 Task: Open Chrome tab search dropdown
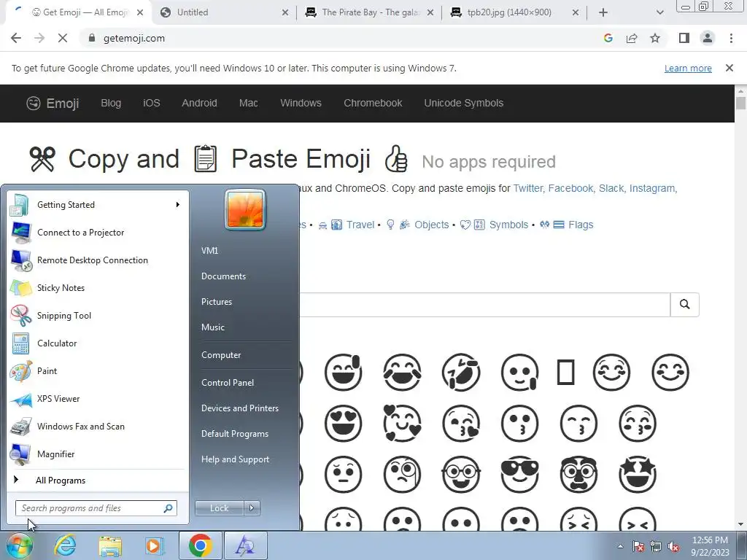point(659,12)
